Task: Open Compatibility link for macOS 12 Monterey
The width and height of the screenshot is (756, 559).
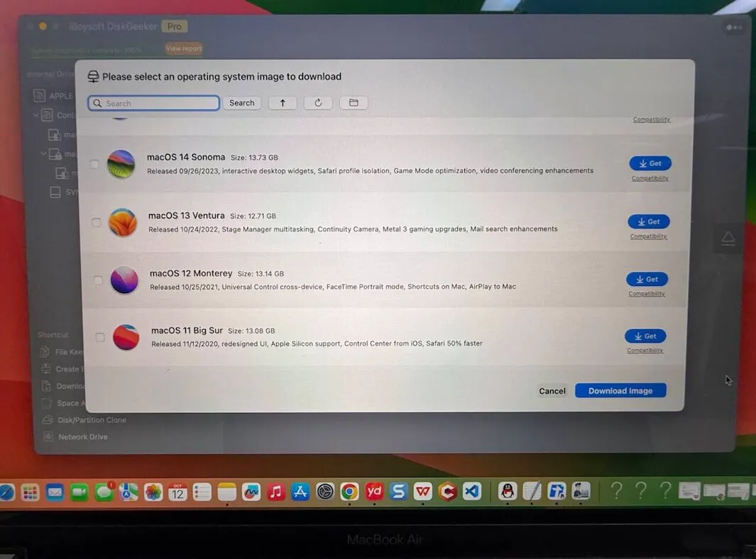Action: click(x=647, y=294)
